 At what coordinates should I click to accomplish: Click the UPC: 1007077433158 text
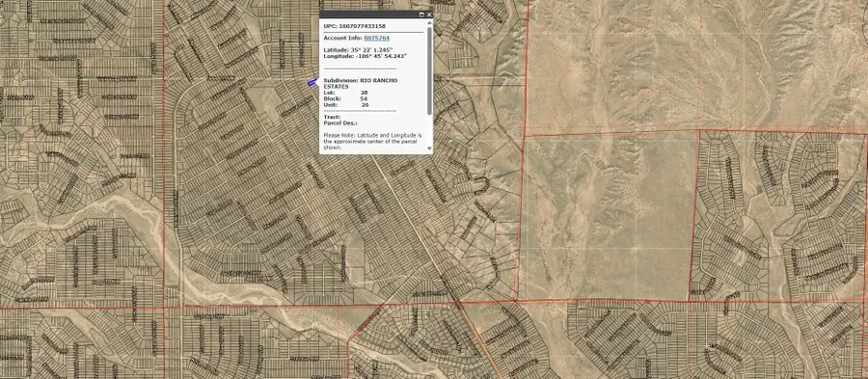[355, 26]
